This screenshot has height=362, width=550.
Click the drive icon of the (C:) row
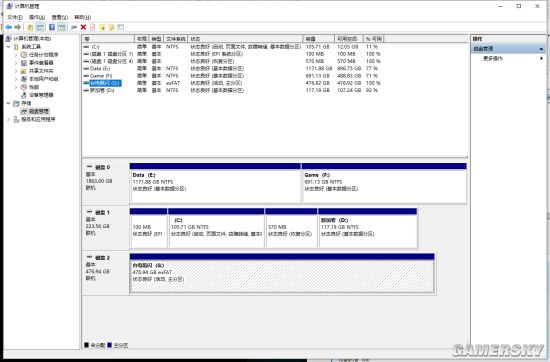coord(86,47)
